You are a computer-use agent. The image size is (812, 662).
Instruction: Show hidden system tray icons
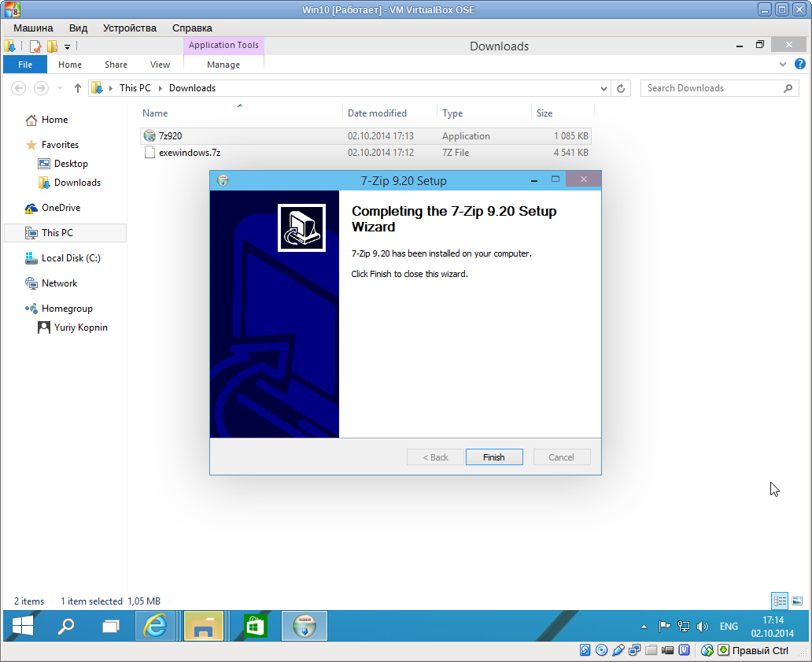[644, 627]
